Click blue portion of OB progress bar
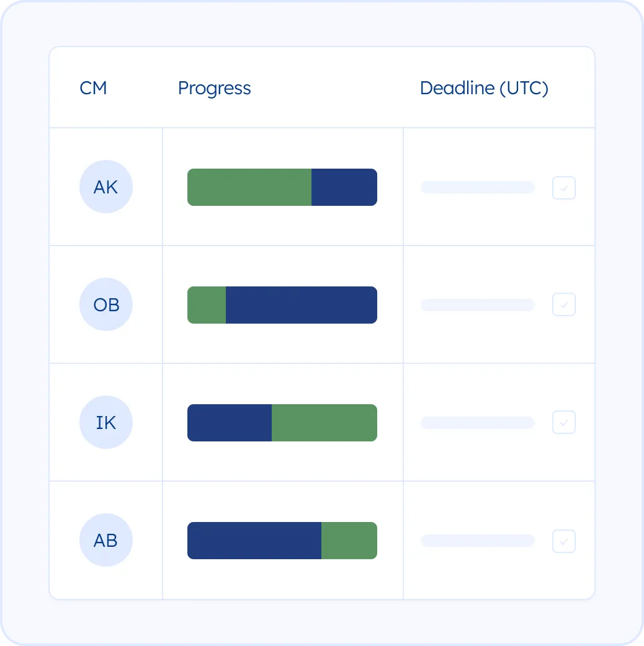Screen dimensions: 644x646 coord(301,305)
